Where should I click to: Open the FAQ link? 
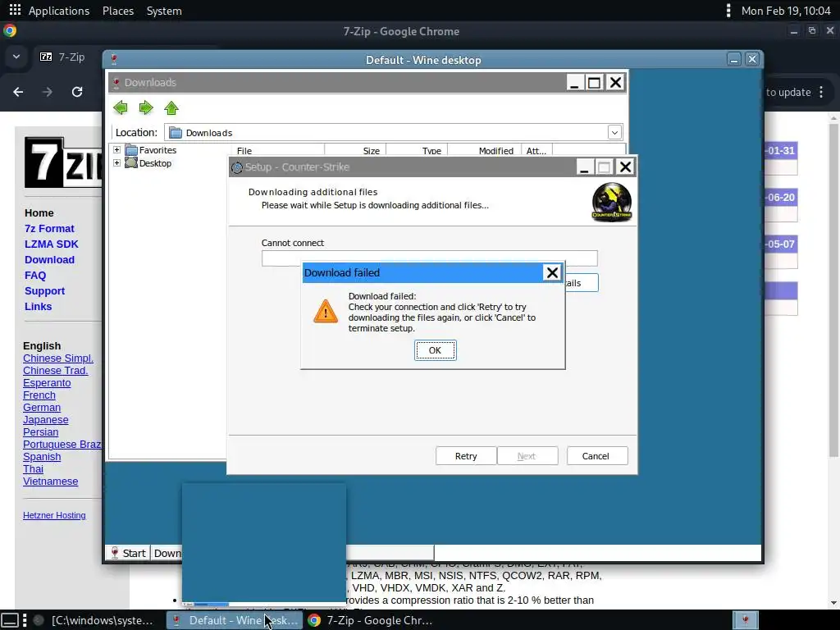pyautogui.click(x=35, y=275)
